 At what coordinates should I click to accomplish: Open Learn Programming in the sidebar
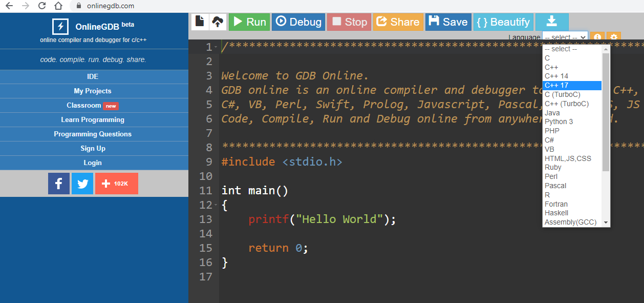tap(93, 119)
